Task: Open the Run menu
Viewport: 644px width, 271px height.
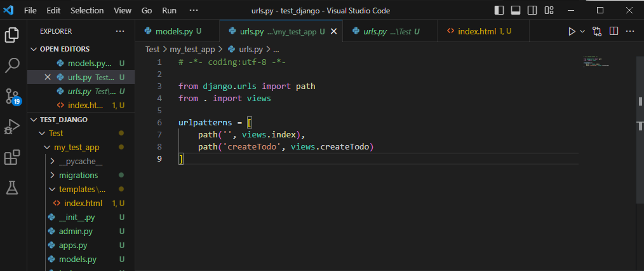Action: click(x=169, y=11)
